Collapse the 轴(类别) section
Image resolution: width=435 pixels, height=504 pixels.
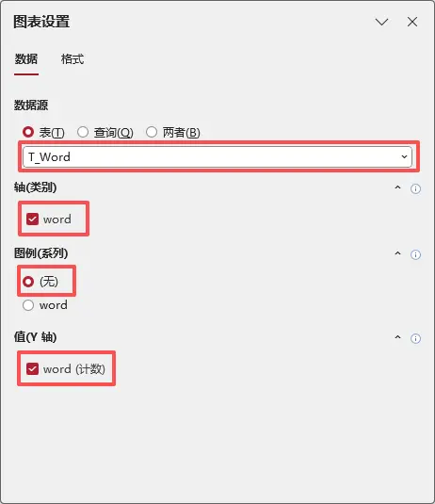(397, 187)
